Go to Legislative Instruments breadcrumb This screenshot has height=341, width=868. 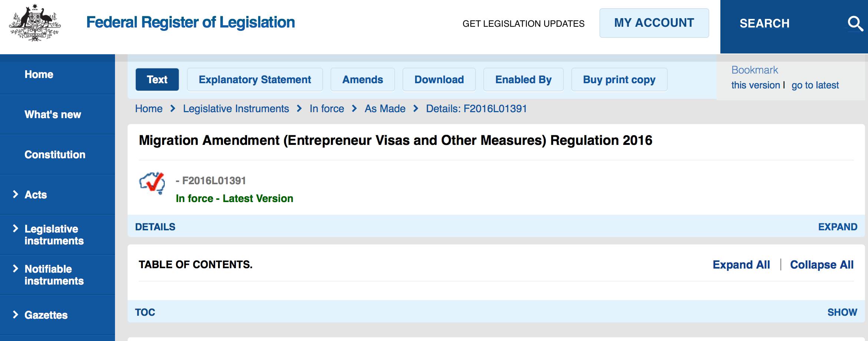pyautogui.click(x=236, y=108)
